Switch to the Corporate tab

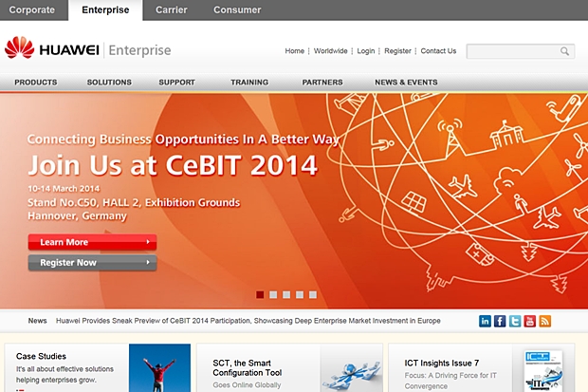click(x=32, y=9)
